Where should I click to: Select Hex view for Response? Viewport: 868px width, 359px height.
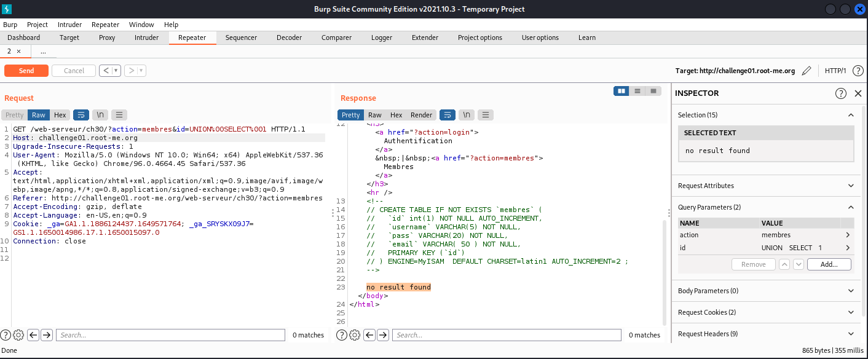tap(397, 115)
